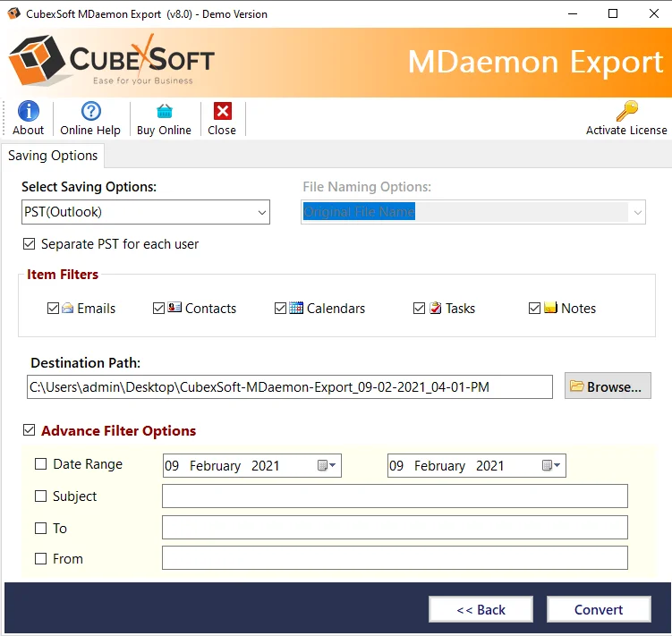Expand the PST(Outlook) saving options dropdown

pos(261,213)
